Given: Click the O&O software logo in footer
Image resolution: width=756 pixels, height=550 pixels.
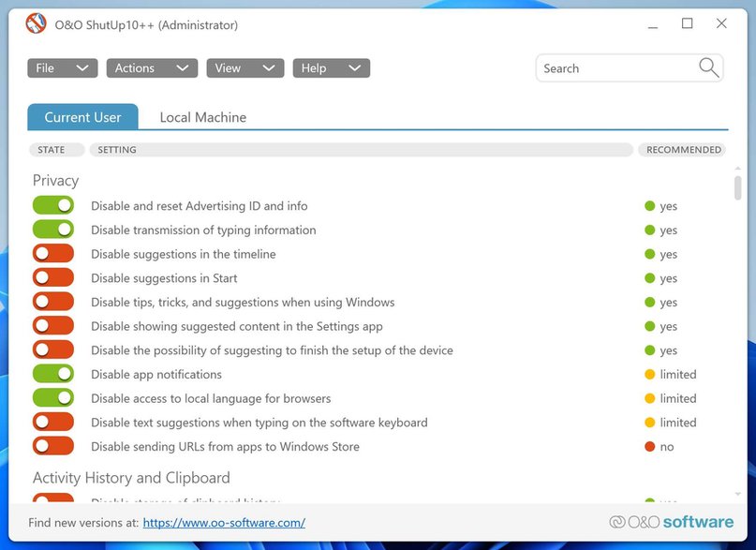Looking at the screenshot, I should pos(671,522).
